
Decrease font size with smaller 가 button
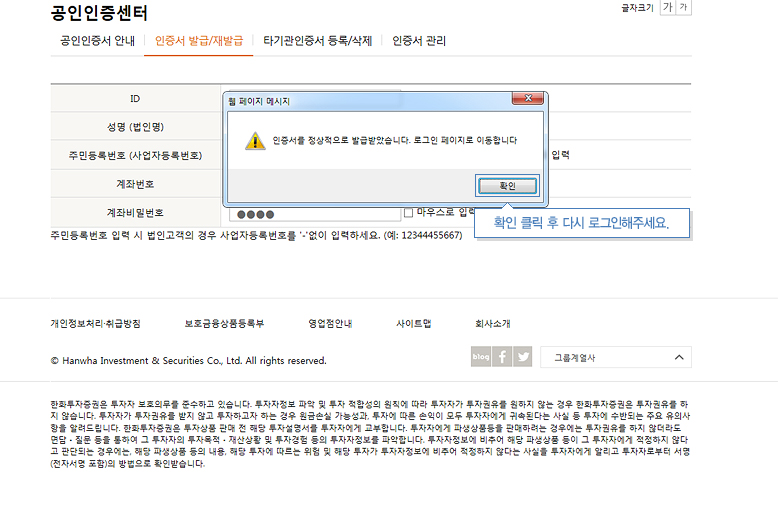point(684,8)
